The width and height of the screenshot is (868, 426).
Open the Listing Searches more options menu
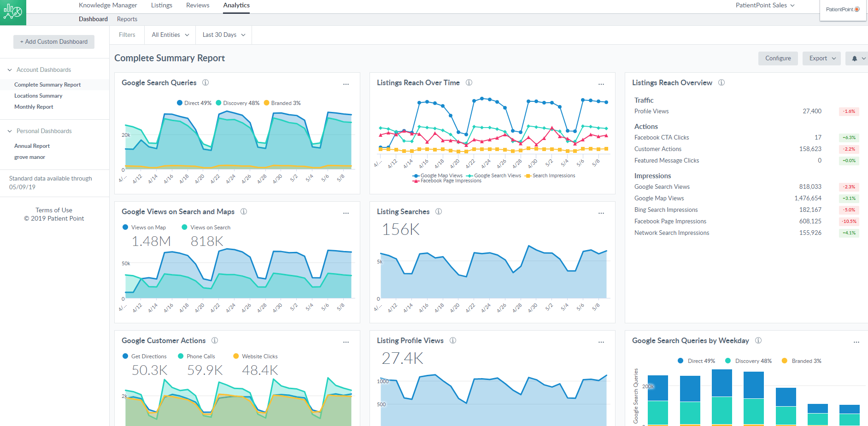601,213
